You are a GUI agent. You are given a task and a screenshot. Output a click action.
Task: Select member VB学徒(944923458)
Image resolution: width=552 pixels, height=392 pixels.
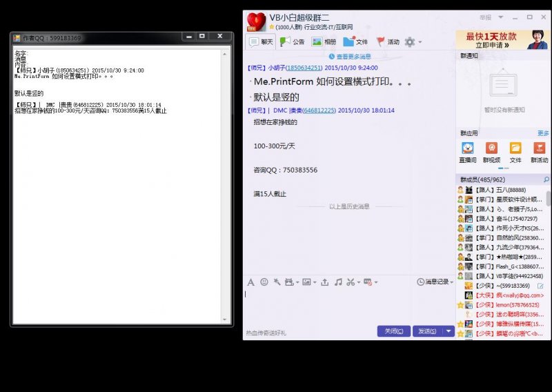(x=502, y=276)
